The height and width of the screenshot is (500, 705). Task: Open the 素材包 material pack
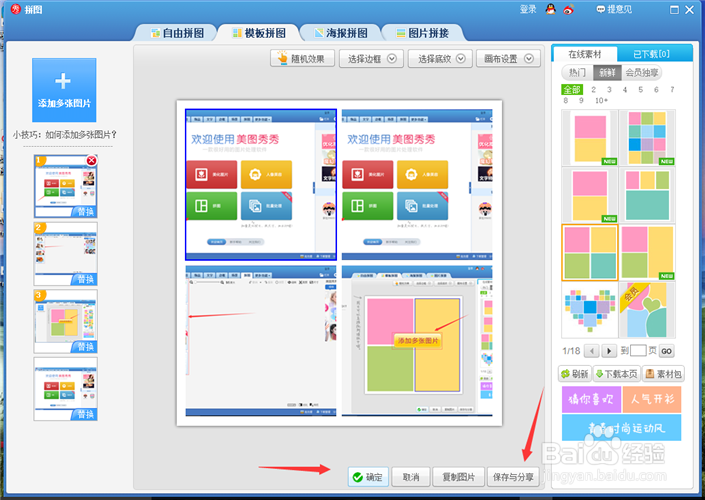[663, 374]
